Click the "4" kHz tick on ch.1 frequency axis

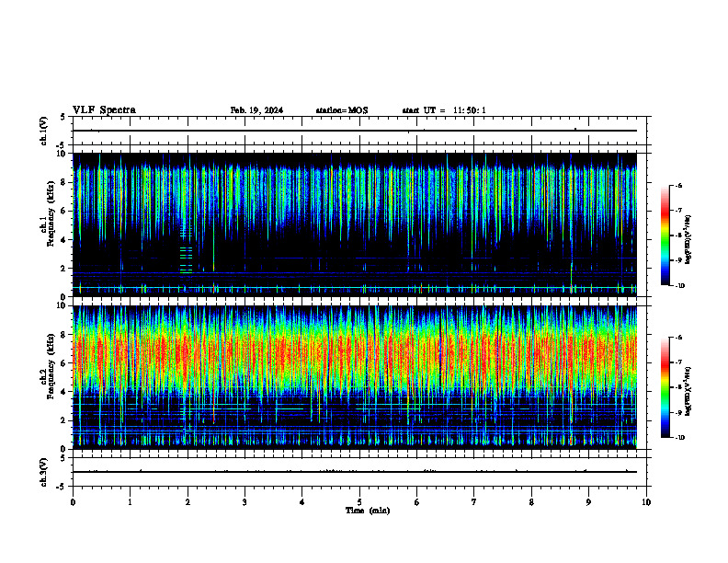63,240
